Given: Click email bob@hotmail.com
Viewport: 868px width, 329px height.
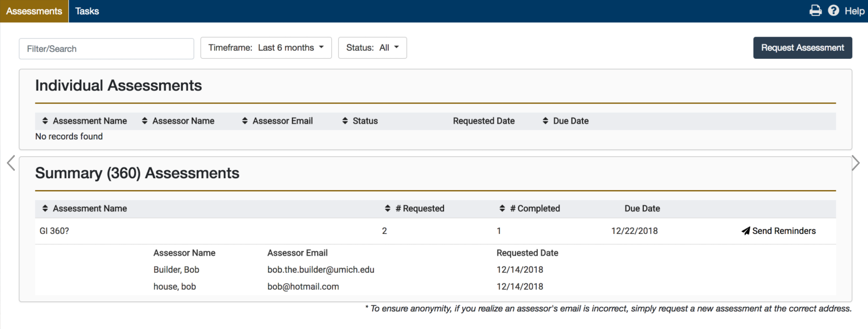Looking at the screenshot, I should [303, 286].
